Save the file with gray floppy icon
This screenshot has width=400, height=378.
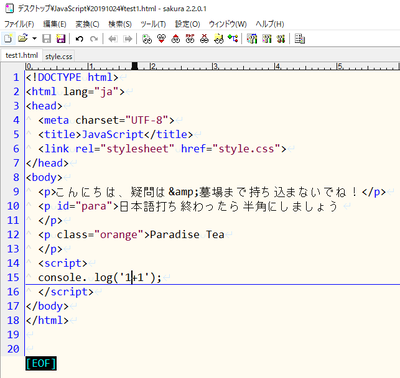[47, 39]
